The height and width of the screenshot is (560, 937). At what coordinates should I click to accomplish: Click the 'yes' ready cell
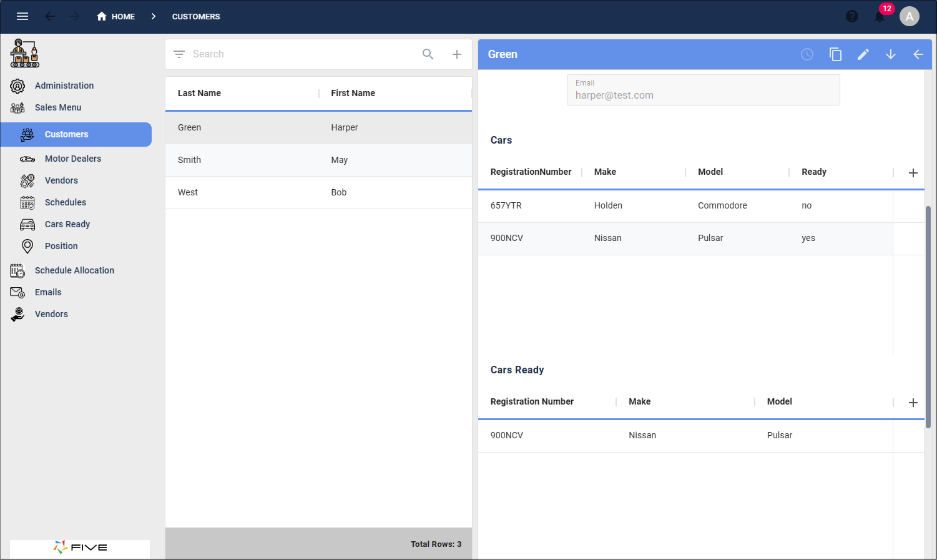[808, 238]
